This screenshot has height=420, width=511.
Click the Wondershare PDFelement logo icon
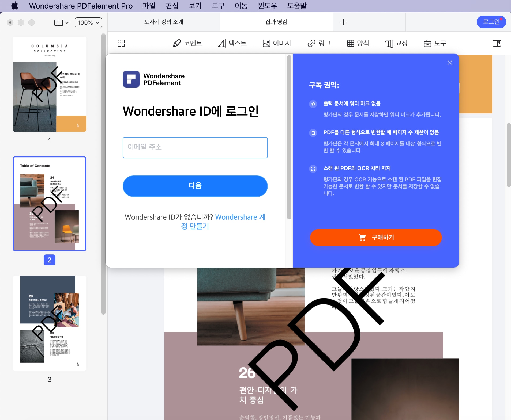(131, 79)
